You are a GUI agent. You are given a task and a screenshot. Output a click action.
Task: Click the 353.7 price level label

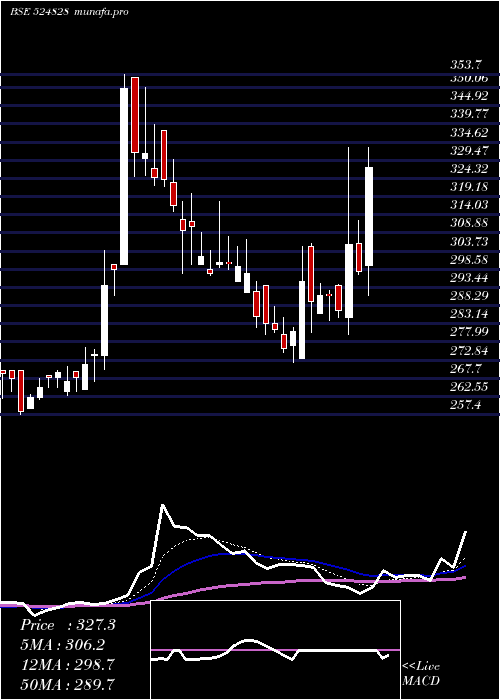(x=466, y=65)
